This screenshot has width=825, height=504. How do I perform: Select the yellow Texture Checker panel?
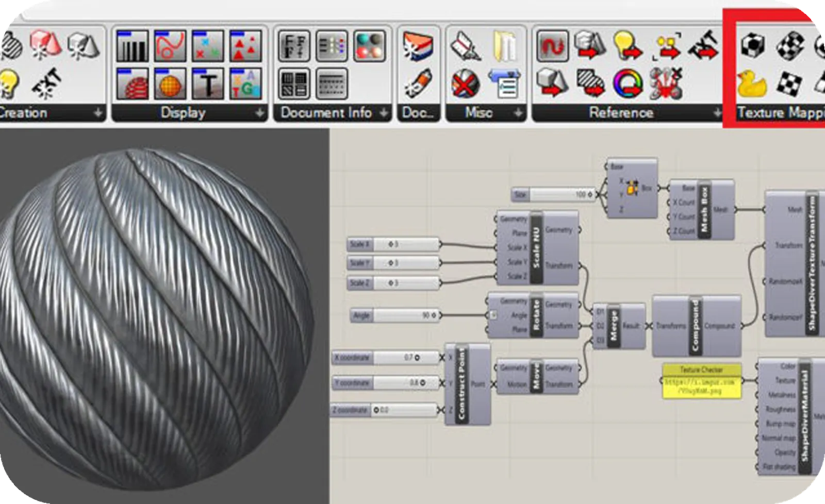tap(701, 382)
